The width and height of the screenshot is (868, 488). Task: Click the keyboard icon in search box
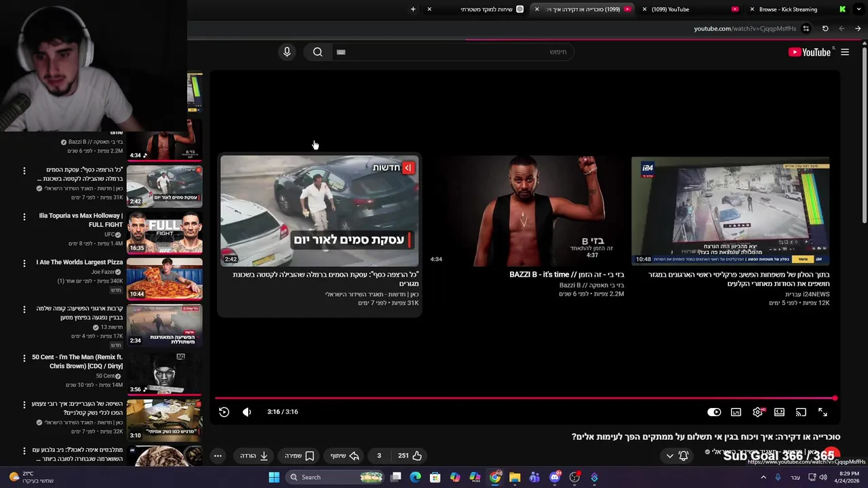click(341, 52)
